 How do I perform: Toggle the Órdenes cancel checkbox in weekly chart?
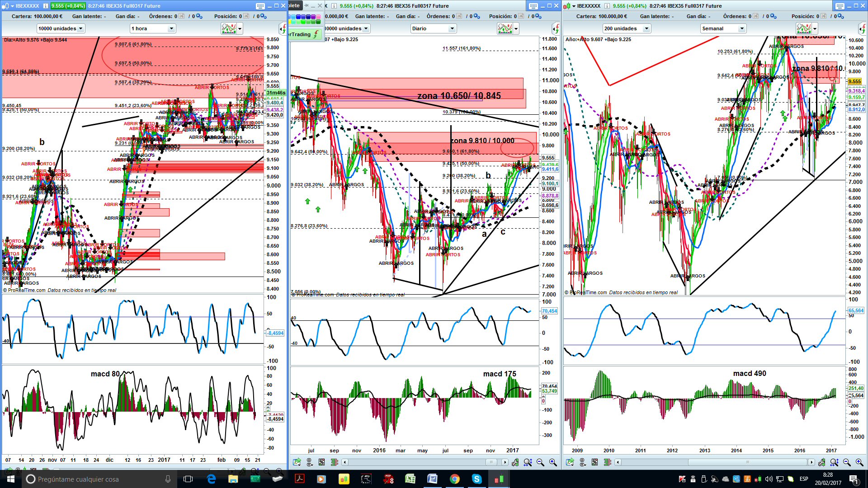click(755, 16)
